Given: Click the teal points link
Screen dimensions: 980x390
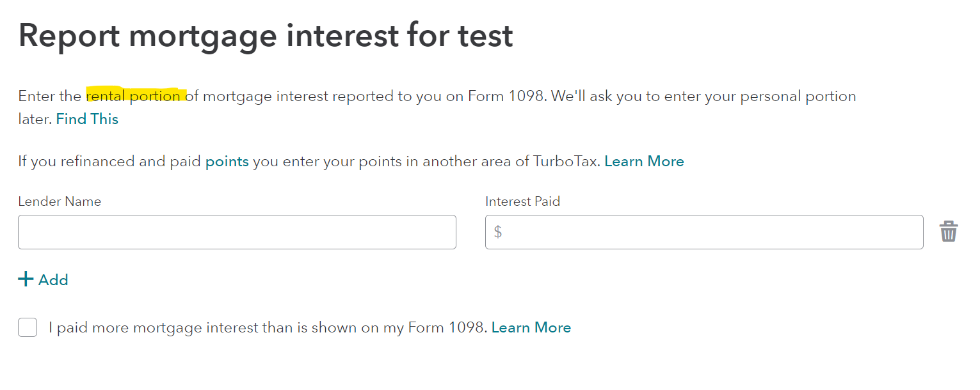Looking at the screenshot, I should [227, 161].
